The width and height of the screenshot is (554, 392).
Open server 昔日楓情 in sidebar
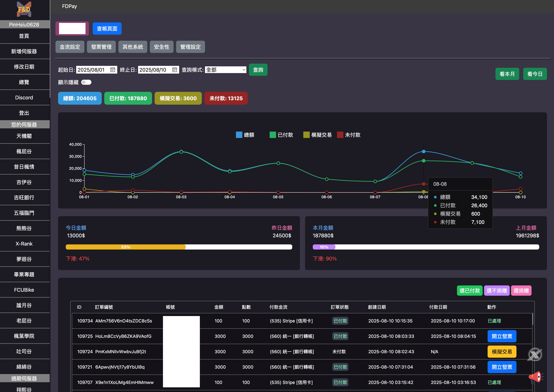24,167
